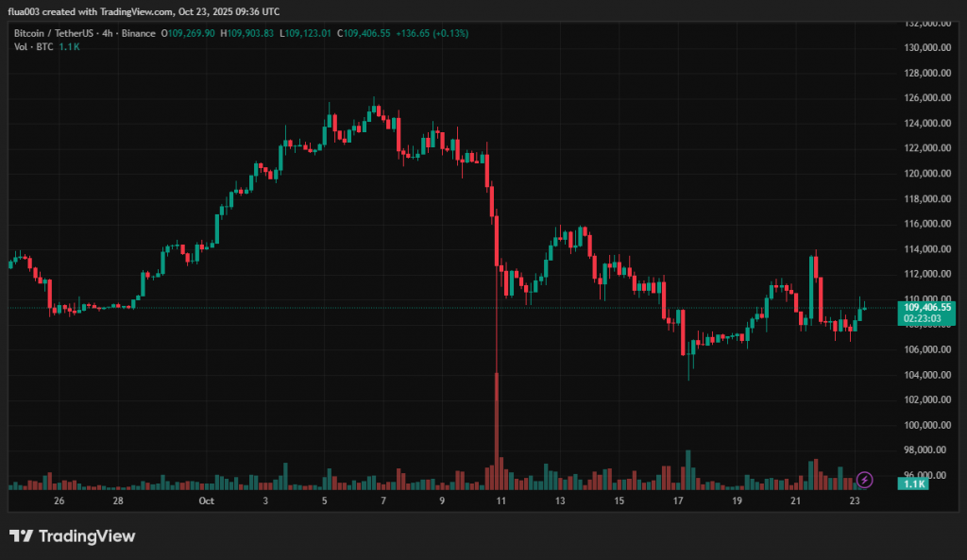Click the 120,000.00 price axis label

926,174
